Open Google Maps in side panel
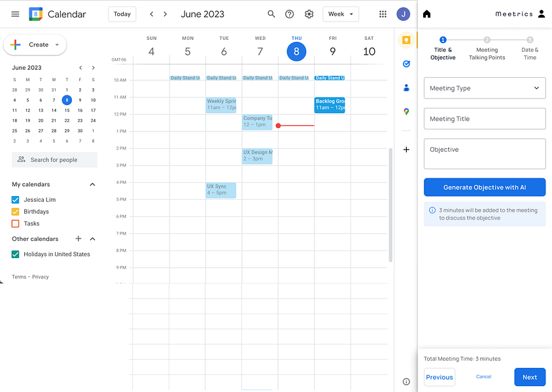The height and width of the screenshot is (392, 552). [406, 112]
